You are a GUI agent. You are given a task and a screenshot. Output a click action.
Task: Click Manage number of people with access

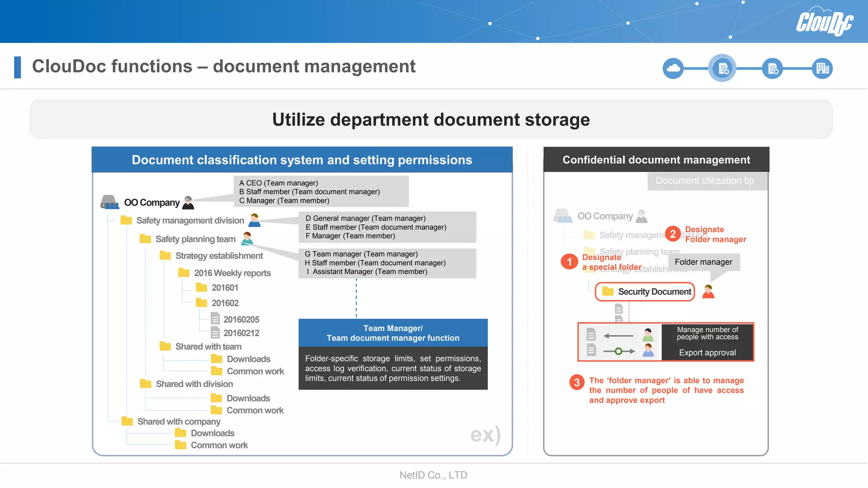tap(707, 333)
